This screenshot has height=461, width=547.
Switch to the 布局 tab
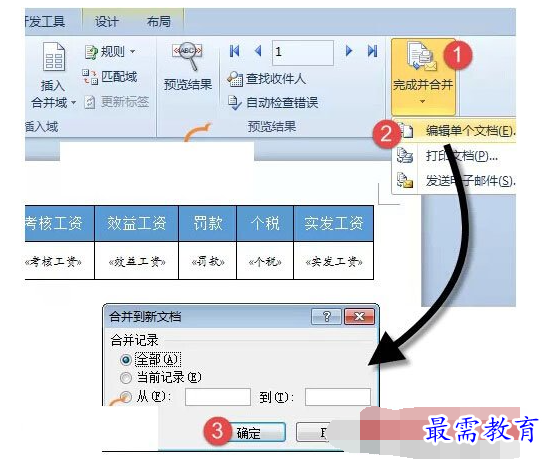tap(159, 22)
